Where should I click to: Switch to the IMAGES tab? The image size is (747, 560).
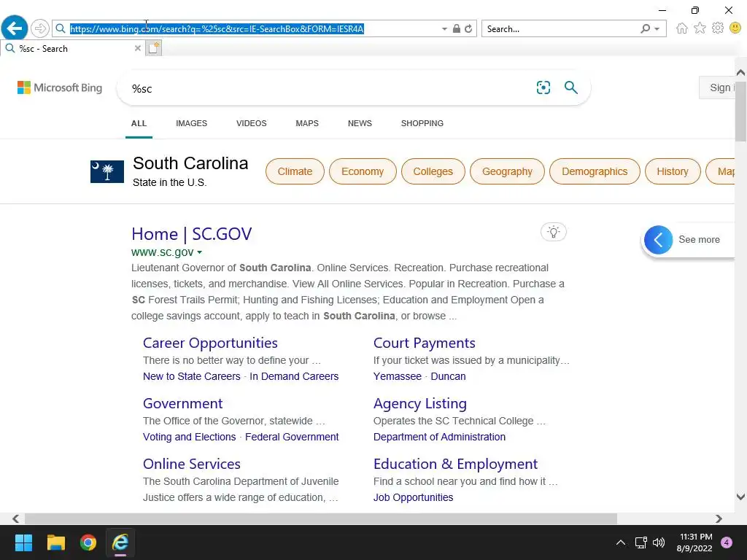(192, 123)
